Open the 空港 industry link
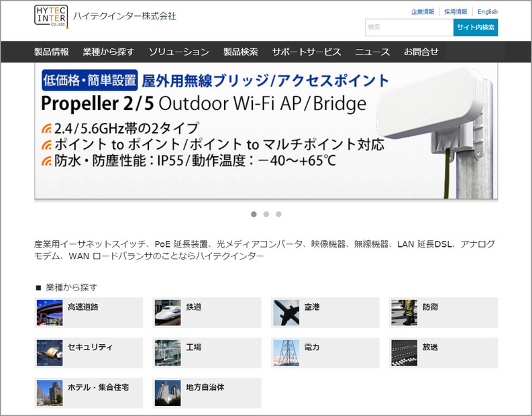 (312, 307)
